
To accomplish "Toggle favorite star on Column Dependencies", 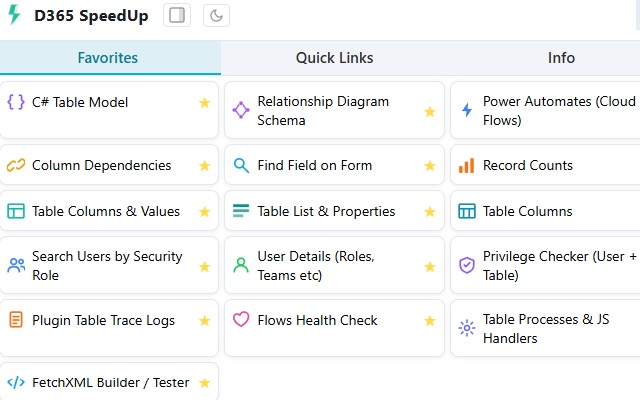I will coord(204,166).
